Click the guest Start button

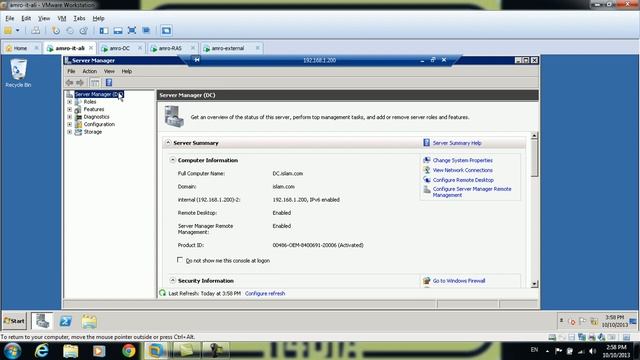point(15,321)
